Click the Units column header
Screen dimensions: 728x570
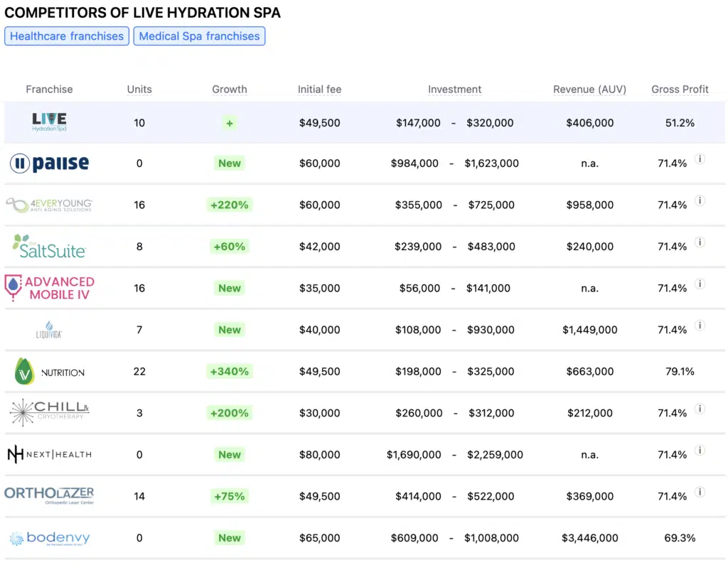(x=139, y=89)
